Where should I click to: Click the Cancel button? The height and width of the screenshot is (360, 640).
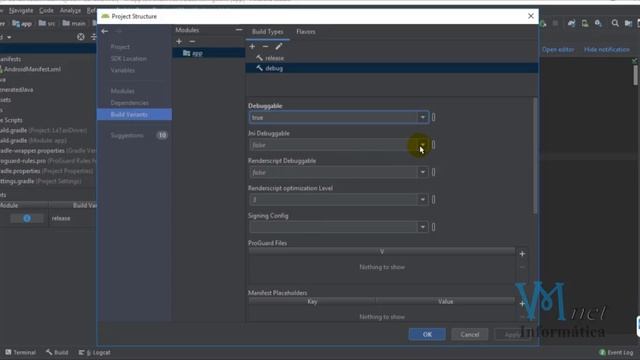coord(470,334)
